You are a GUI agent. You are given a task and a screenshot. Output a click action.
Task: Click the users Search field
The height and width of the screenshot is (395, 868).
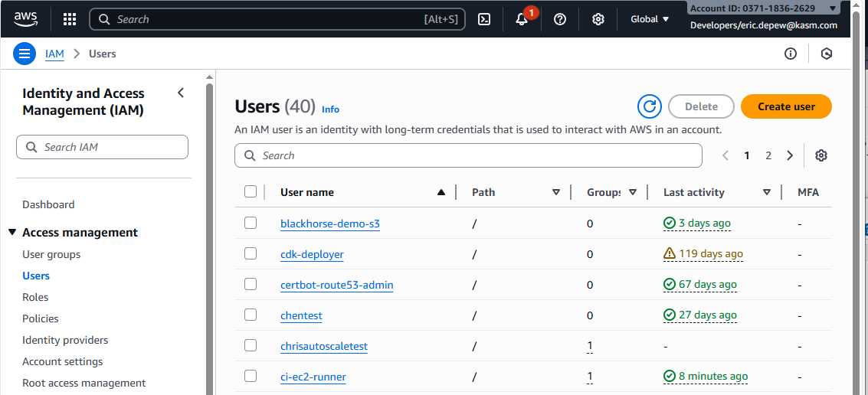tap(468, 155)
